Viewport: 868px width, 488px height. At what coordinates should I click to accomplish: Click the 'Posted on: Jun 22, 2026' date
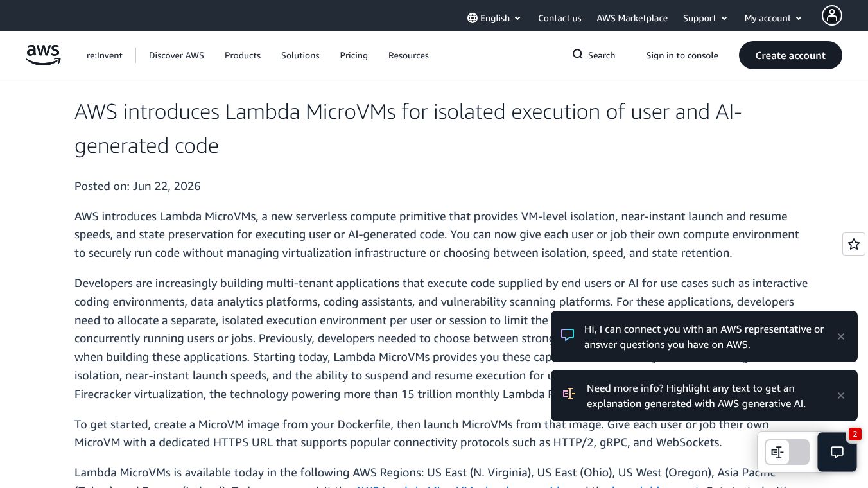coord(137,186)
